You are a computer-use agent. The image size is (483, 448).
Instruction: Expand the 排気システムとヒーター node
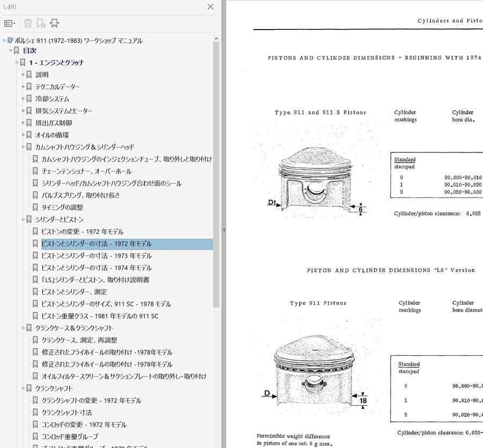23,111
